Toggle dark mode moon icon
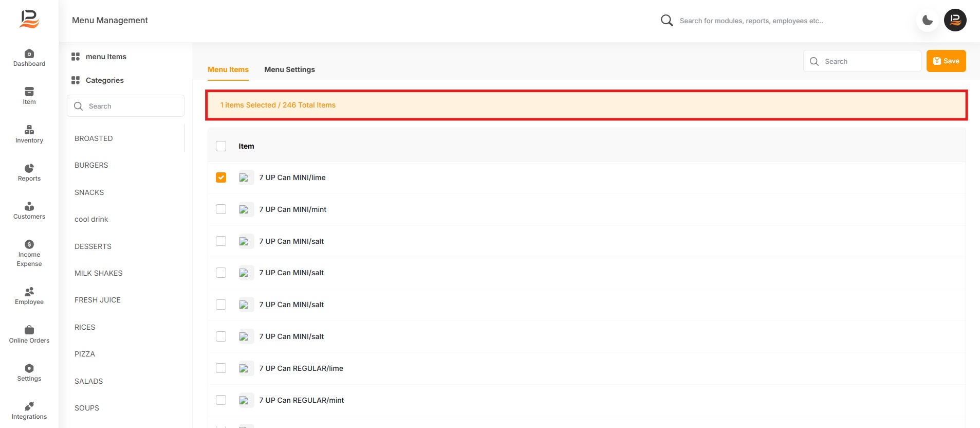 [928, 21]
